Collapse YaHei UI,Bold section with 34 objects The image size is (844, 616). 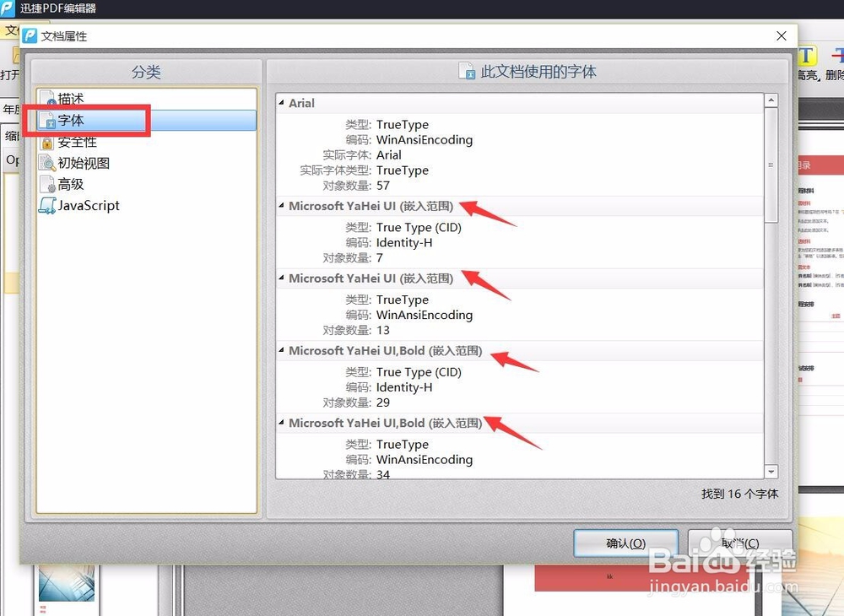click(x=282, y=422)
